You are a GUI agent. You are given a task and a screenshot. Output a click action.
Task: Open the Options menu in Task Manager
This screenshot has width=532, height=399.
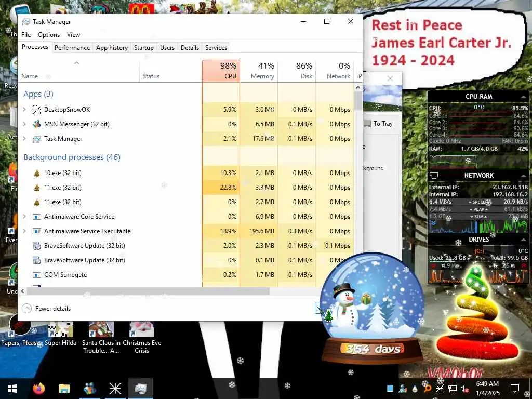click(x=49, y=35)
